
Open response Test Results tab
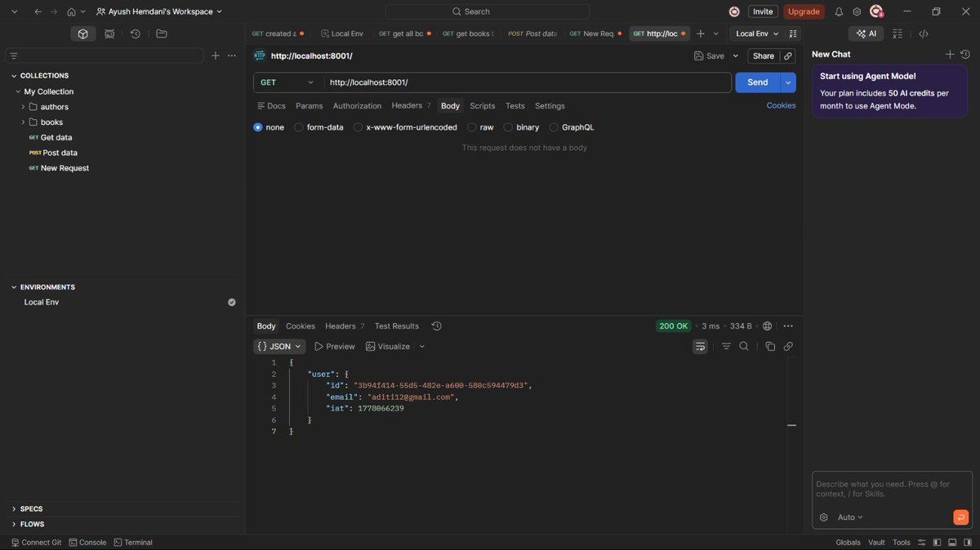pos(397,326)
